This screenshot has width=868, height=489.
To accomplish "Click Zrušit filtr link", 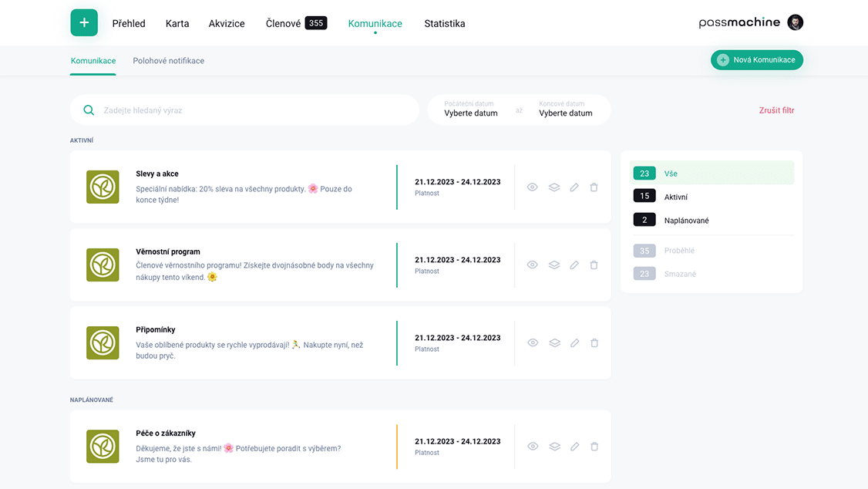I will point(776,110).
